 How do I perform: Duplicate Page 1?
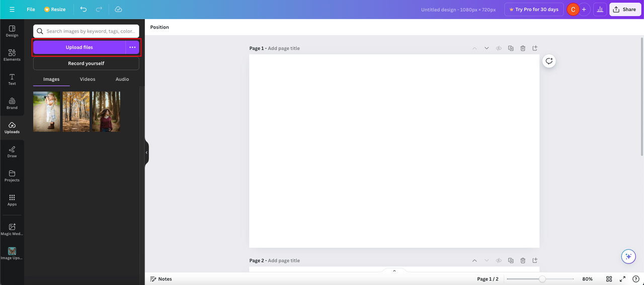(511, 48)
